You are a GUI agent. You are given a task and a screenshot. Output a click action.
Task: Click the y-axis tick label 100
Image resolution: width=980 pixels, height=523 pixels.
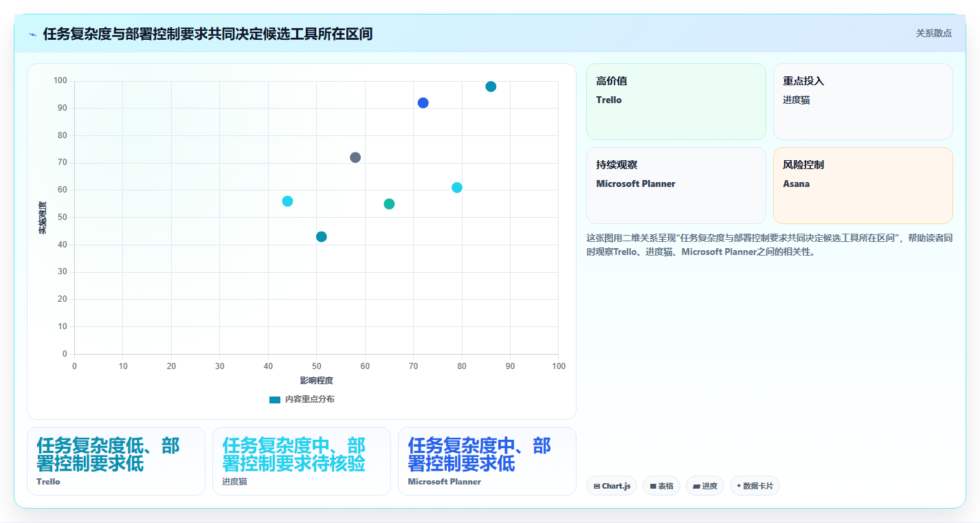60,81
